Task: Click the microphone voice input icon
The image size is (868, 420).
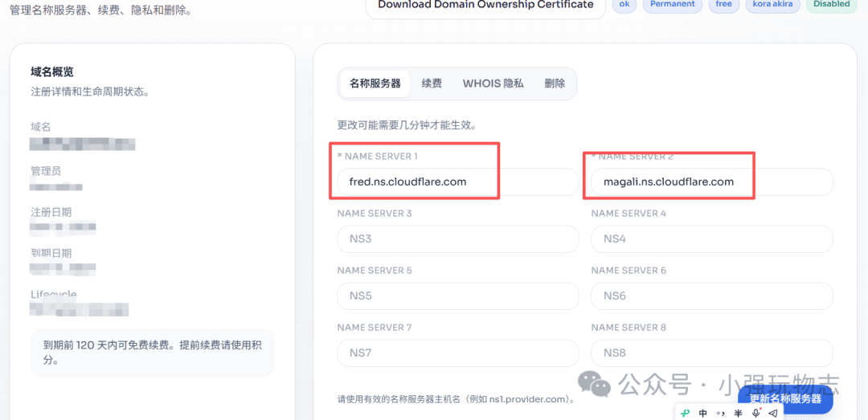Action: tap(755, 413)
